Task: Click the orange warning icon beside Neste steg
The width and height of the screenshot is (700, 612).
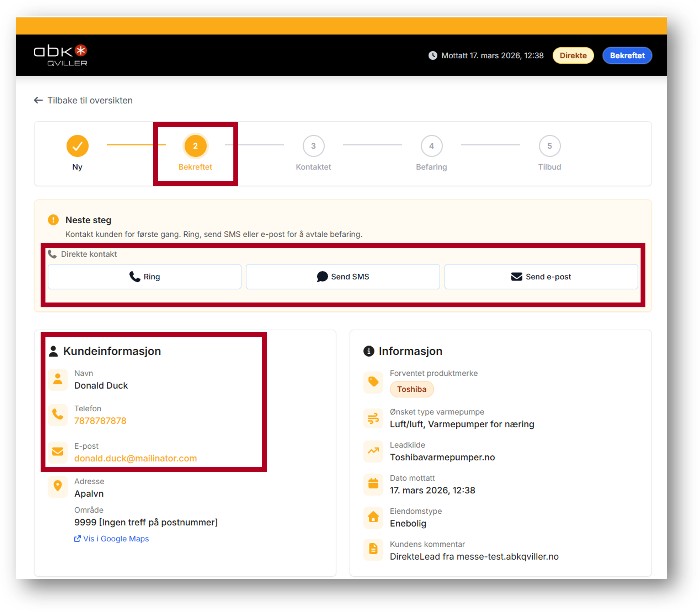Action: pos(53,220)
